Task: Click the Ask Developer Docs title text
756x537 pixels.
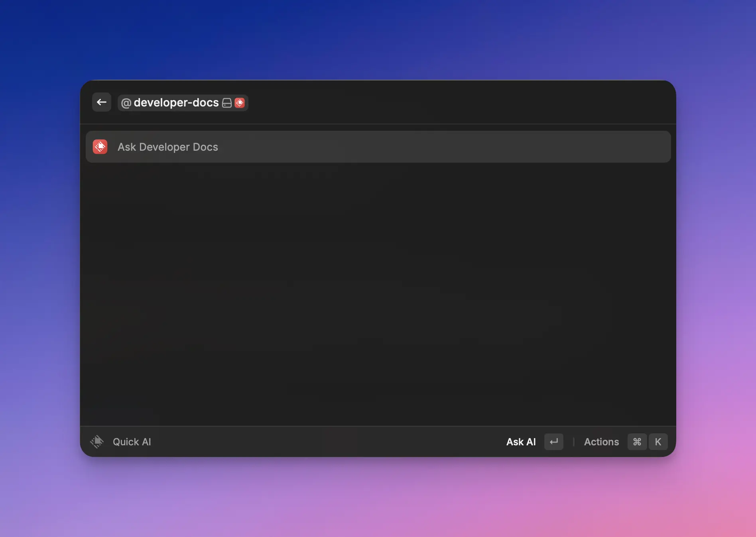Action: point(167,147)
